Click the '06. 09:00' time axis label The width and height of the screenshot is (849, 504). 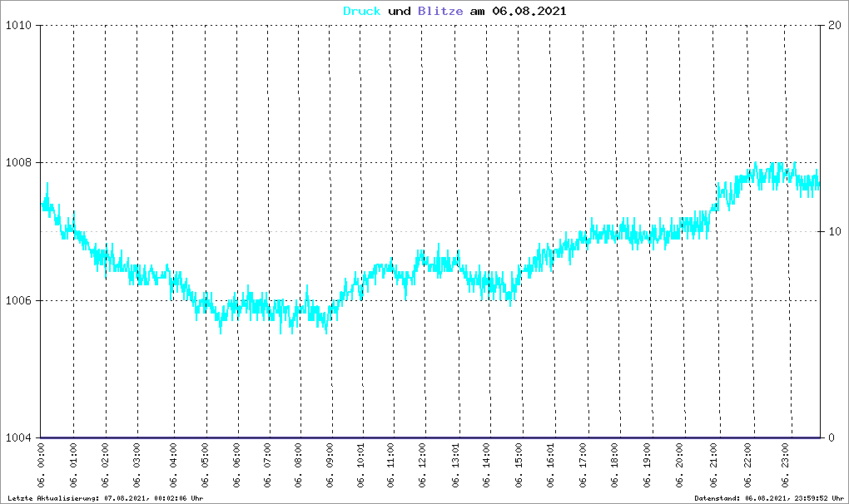pos(330,466)
